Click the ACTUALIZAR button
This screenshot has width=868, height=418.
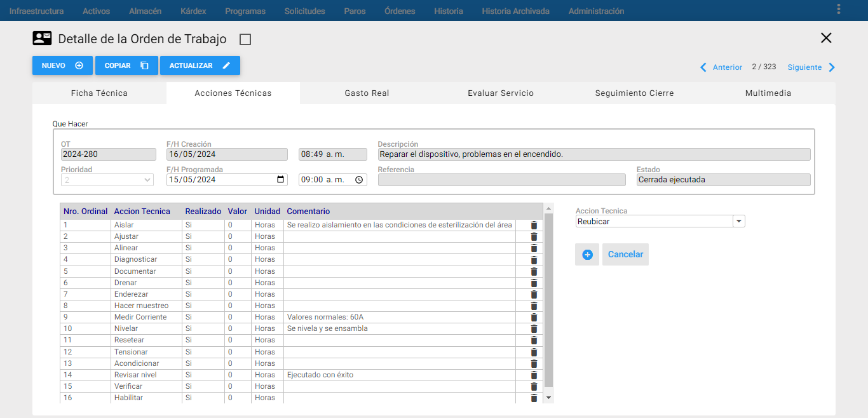coord(200,65)
